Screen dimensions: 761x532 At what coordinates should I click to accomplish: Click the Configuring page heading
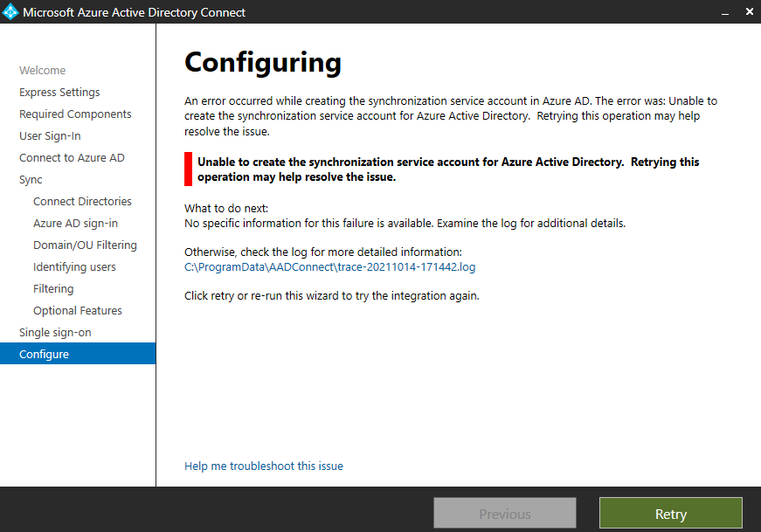click(x=263, y=63)
